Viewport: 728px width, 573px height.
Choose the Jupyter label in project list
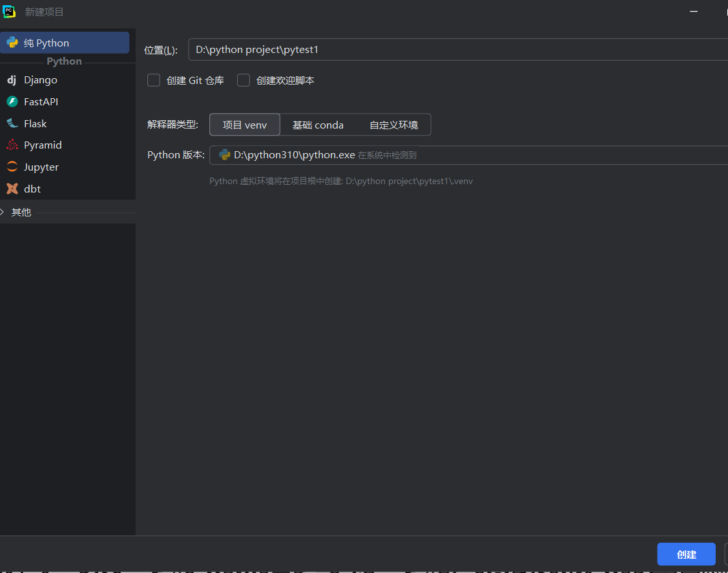pyautogui.click(x=41, y=167)
